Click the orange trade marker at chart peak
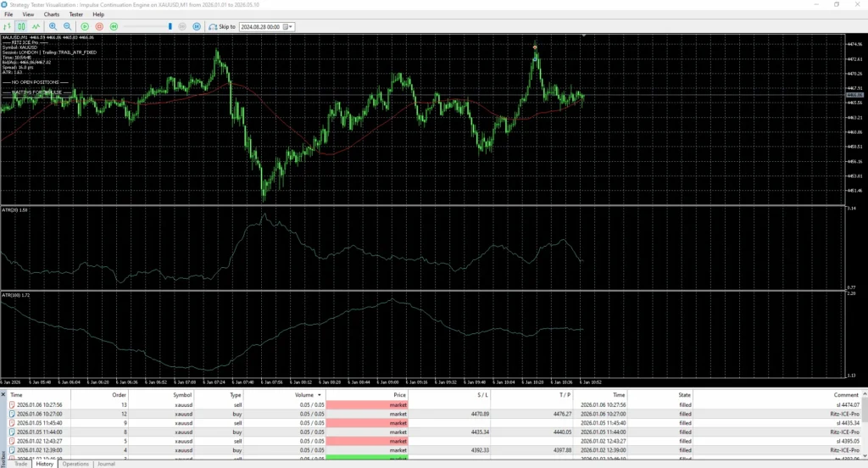This screenshot has height=468, width=868. point(535,47)
